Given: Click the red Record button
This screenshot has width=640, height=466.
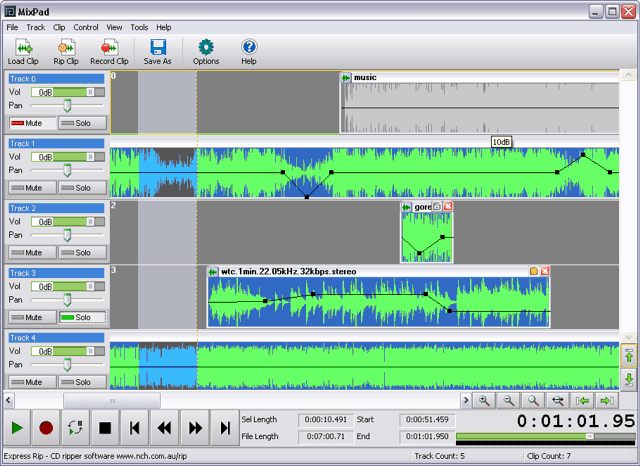Looking at the screenshot, I should pyautogui.click(x=46, y=428).
